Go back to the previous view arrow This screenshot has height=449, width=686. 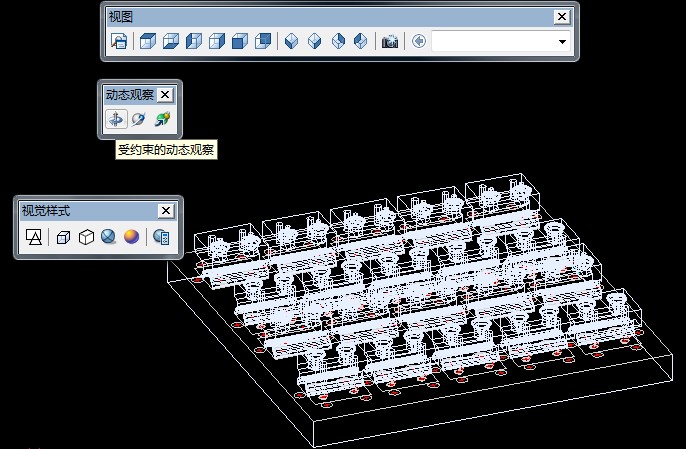pyautogui.click(x=419, y=42)
